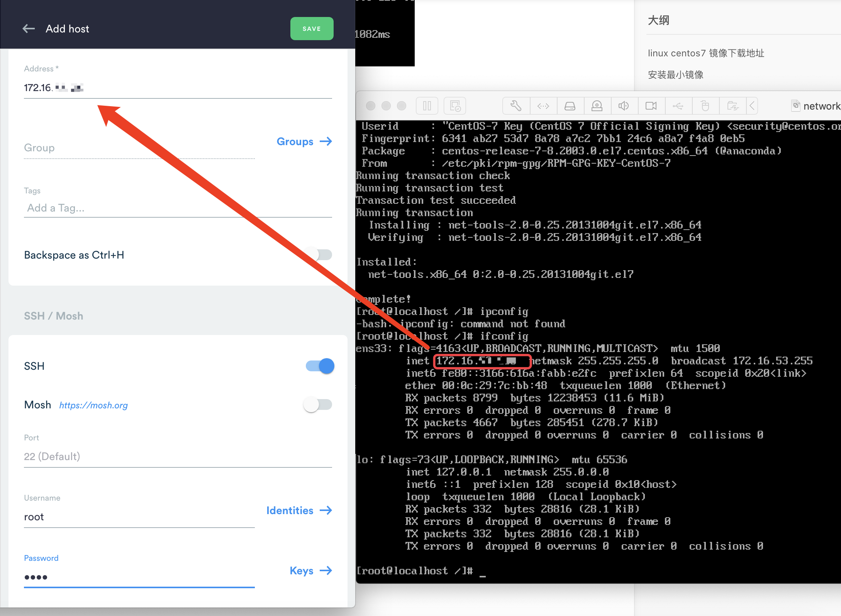Click the CD/DVD drive icon
The width and height of the screenshot is (841, 616).
(x=597, y=106)
